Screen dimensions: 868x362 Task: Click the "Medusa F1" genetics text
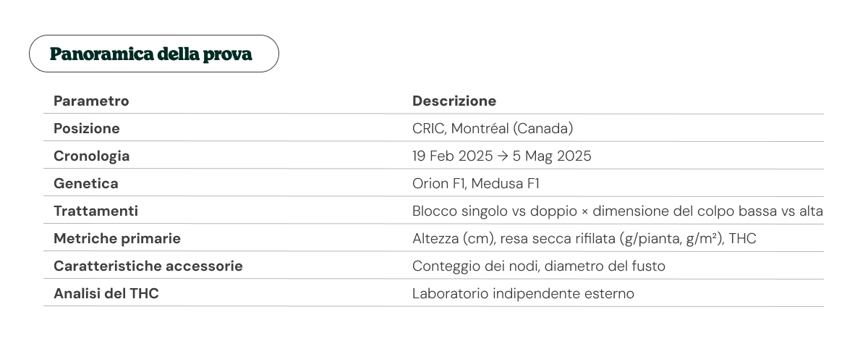(506, 183)
